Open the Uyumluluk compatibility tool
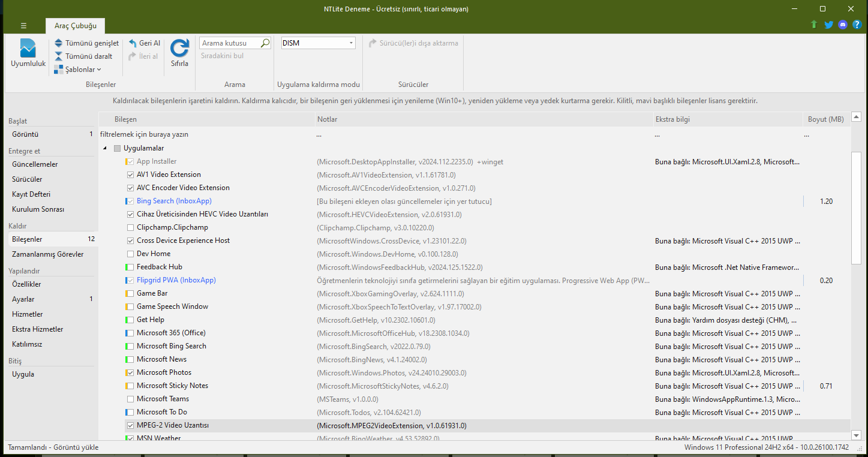Screen dimensions: 868x457 click(28, 53)
